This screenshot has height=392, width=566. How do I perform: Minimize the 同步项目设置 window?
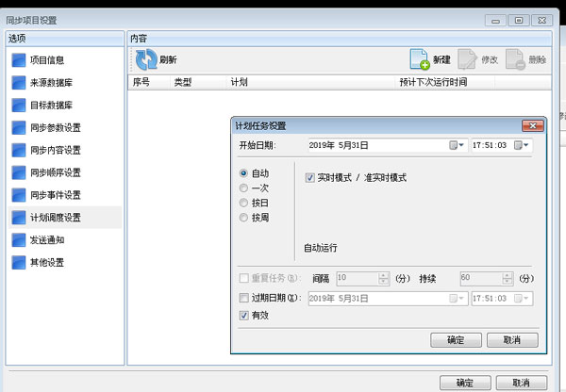click(x=495, y=21)
